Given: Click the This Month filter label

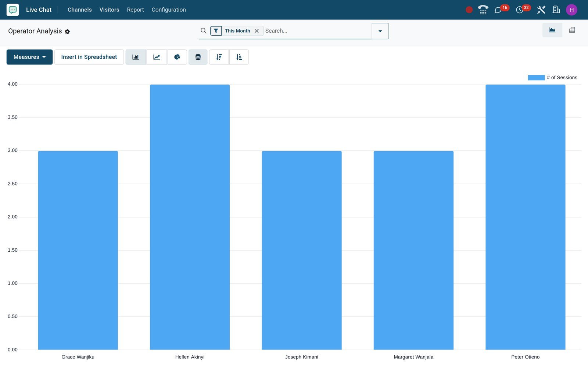Looking at the screenshot, I should [237, 31].
